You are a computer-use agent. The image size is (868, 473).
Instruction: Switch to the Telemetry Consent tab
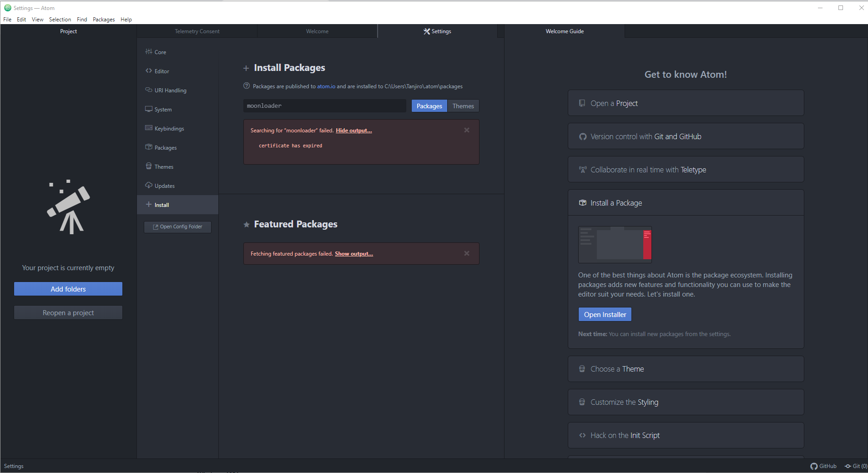197,31
